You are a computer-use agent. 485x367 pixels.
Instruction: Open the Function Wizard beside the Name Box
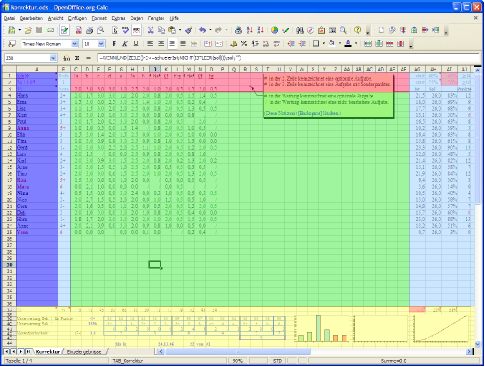tap(67, 58)
